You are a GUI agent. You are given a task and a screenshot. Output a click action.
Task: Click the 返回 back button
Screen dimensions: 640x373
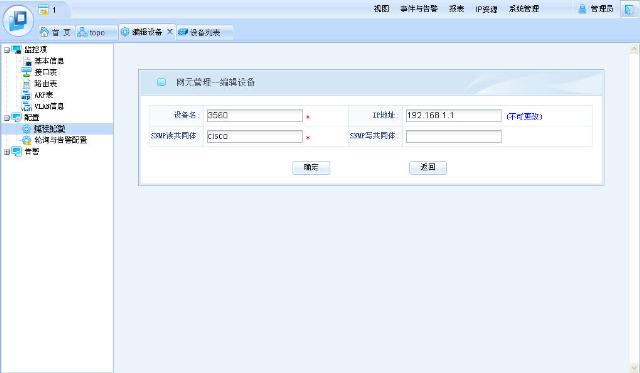(428, 167)
